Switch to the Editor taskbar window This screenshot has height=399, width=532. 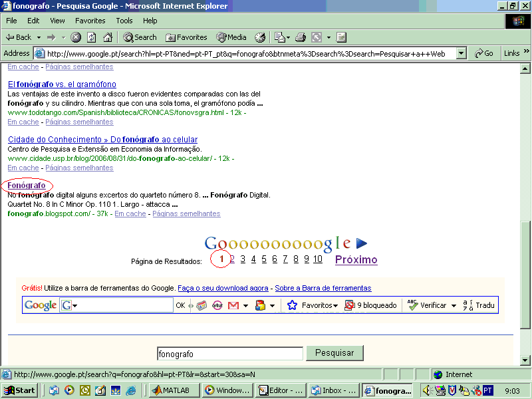coord(281,390)
